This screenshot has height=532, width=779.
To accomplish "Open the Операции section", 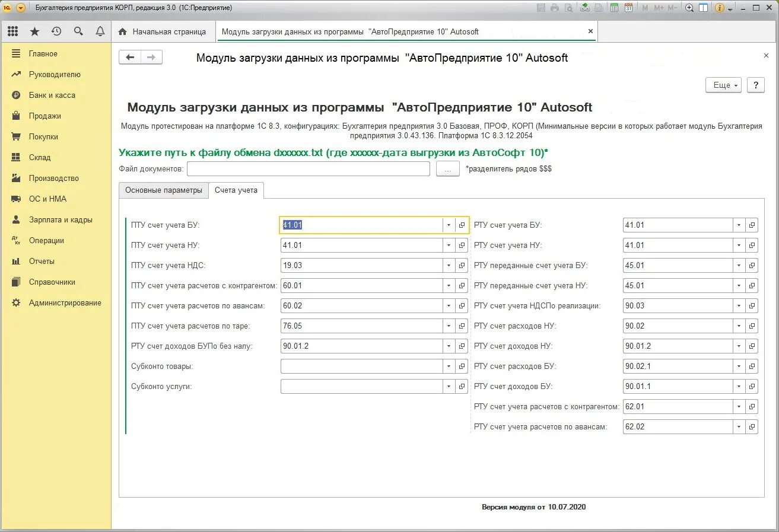I will point(46,241).
